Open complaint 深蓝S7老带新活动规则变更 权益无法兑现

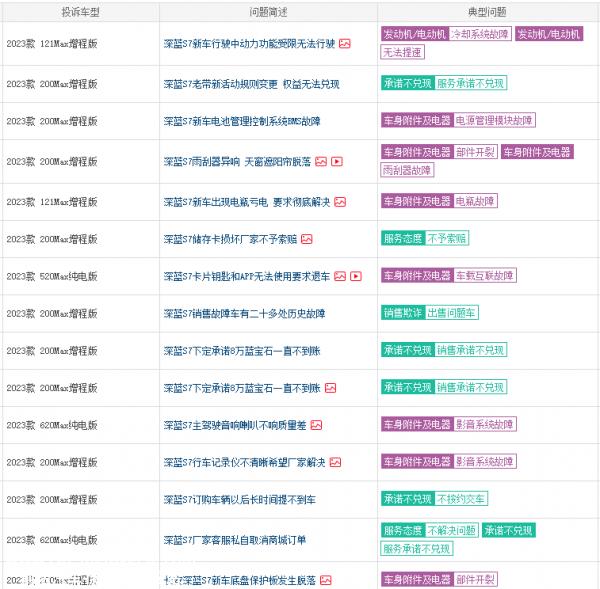[251, 84]
